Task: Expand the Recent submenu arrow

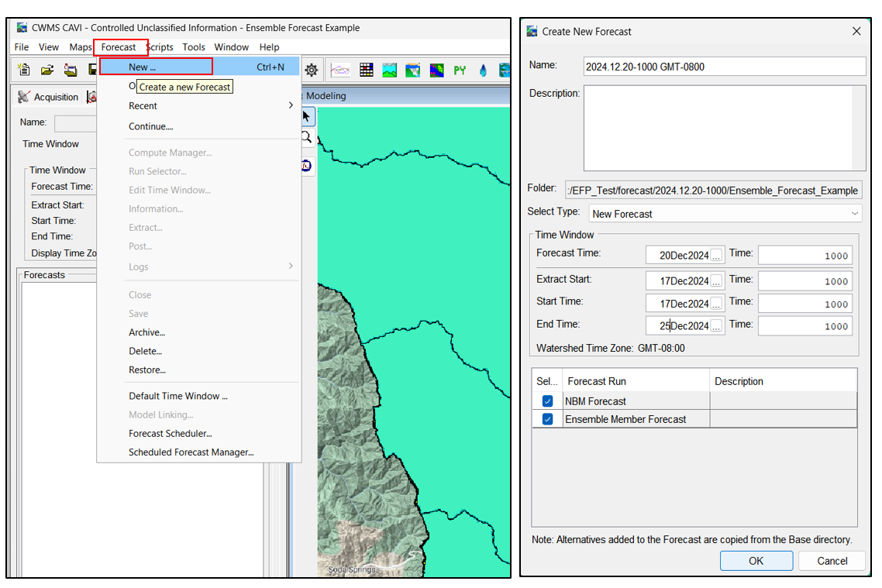Action: 291,105
